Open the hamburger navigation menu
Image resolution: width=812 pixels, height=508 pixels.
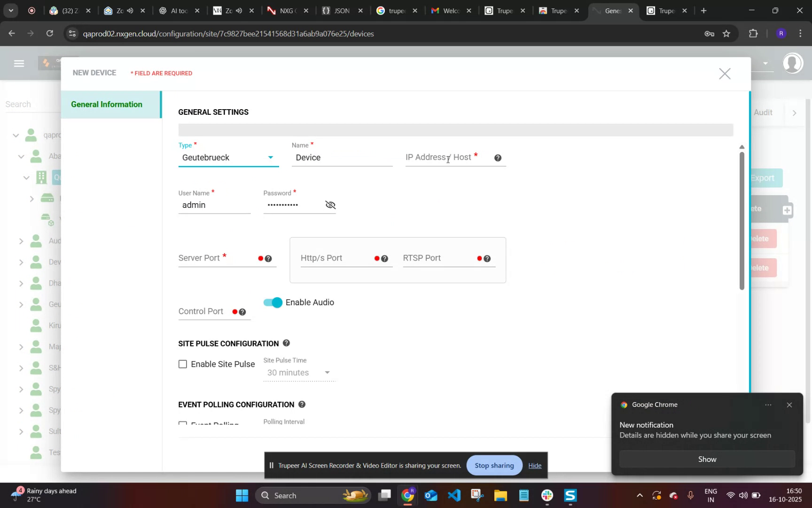(x=19, y=63)
